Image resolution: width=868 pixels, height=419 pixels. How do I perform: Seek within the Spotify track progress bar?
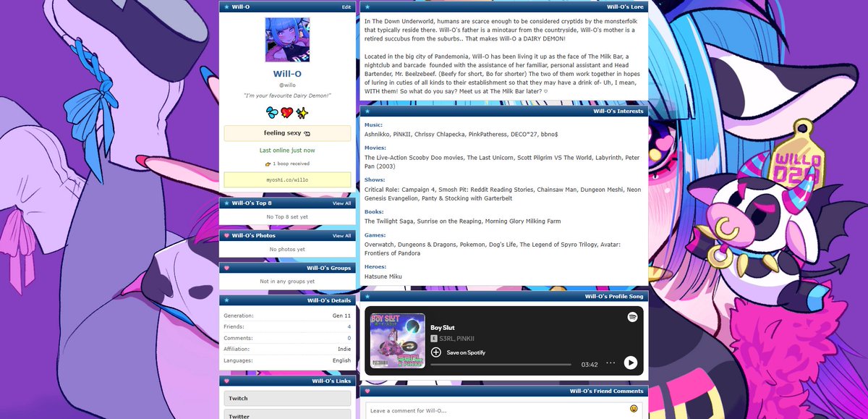[501, 365]
